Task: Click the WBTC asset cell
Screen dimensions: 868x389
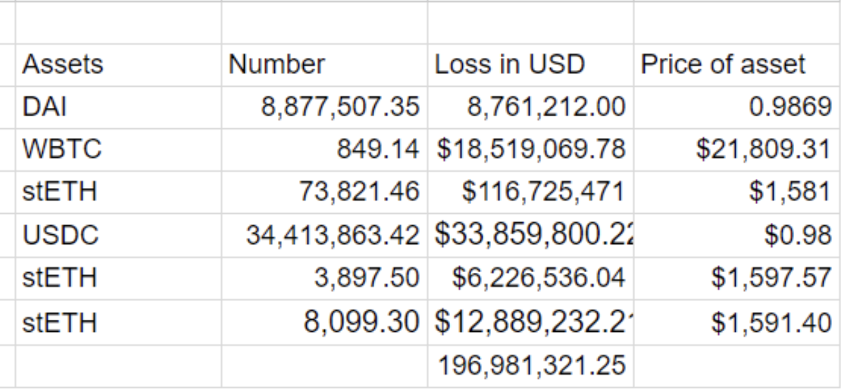Action: coord(118,150)
